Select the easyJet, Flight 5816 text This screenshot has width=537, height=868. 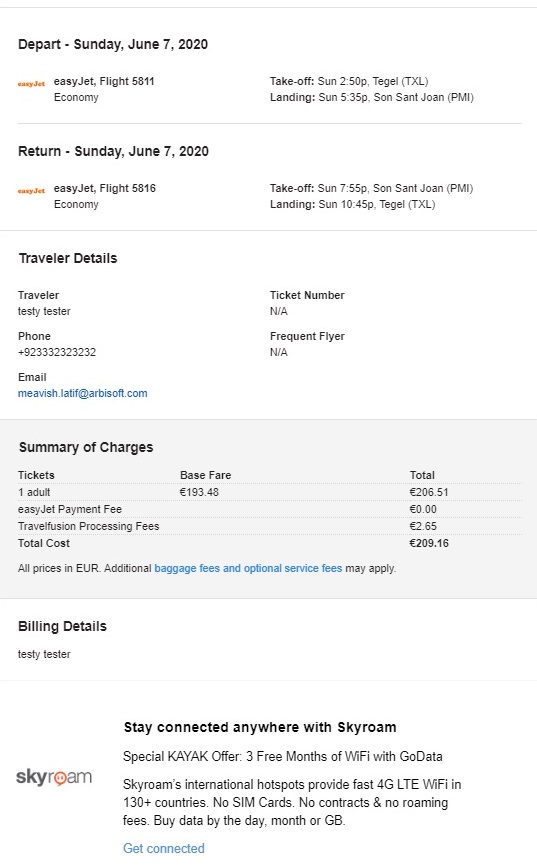point(105,188)
